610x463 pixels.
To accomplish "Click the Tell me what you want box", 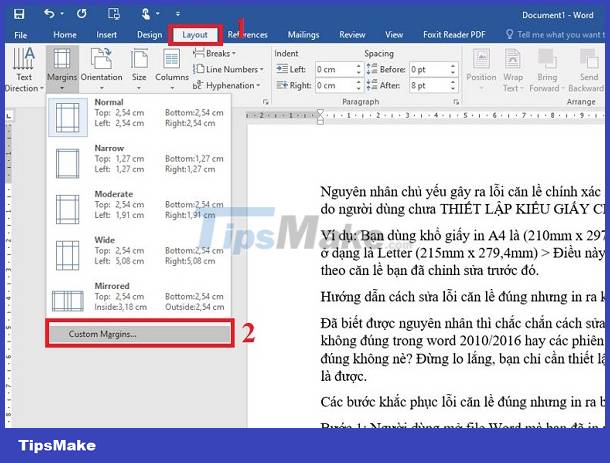I will click(556, 35).
